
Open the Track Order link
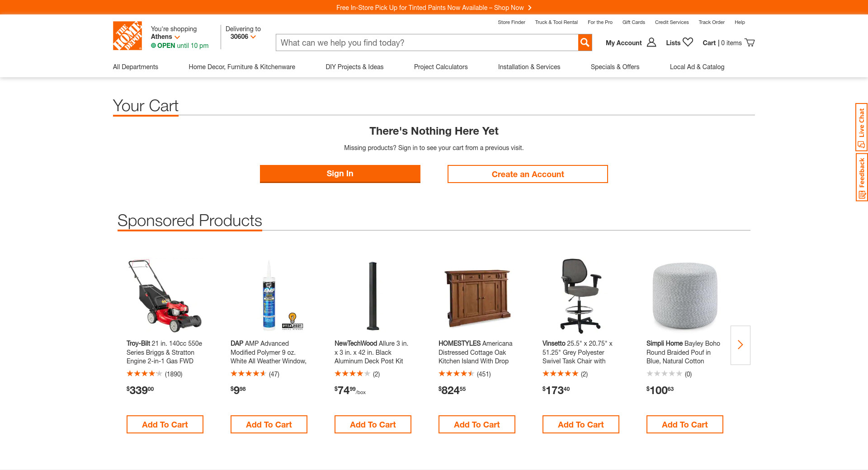coord(711,22)
